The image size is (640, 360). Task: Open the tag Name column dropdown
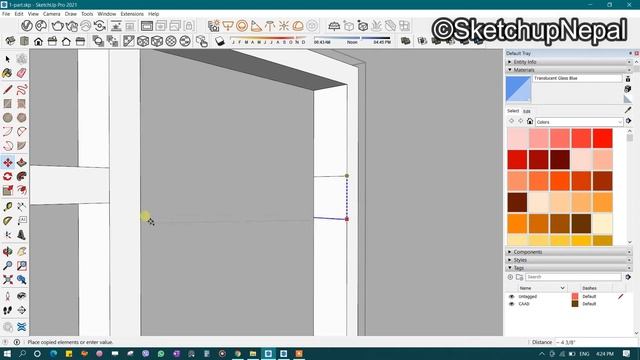562,288
